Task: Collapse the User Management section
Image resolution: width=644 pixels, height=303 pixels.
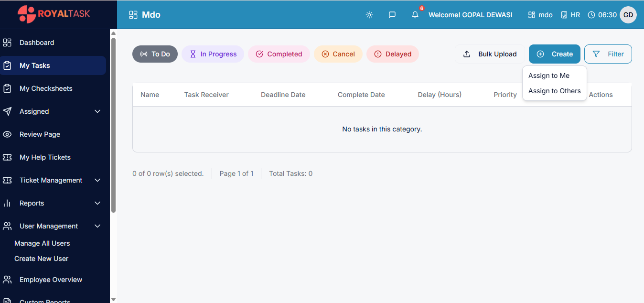Action: (49, 226)
